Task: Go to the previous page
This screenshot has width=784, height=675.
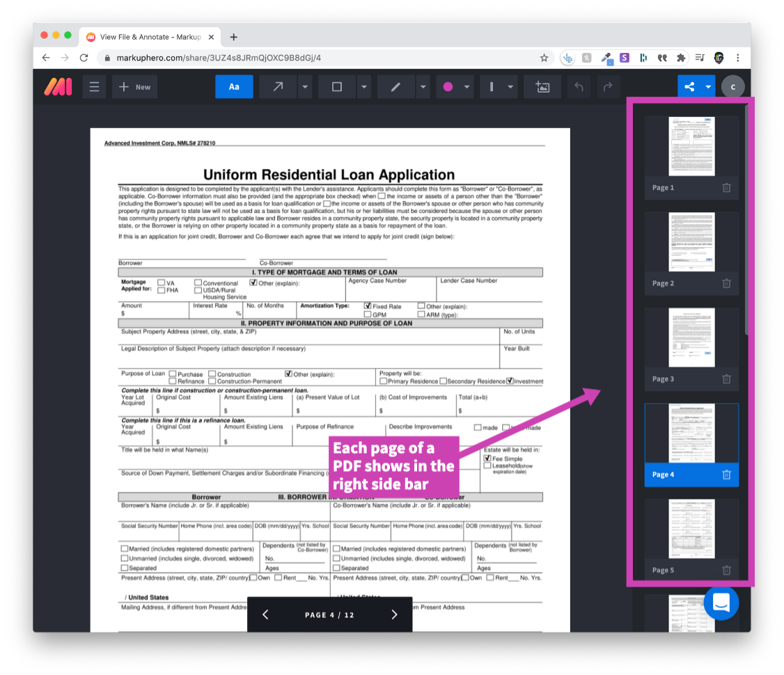Action: click(265, 614)
